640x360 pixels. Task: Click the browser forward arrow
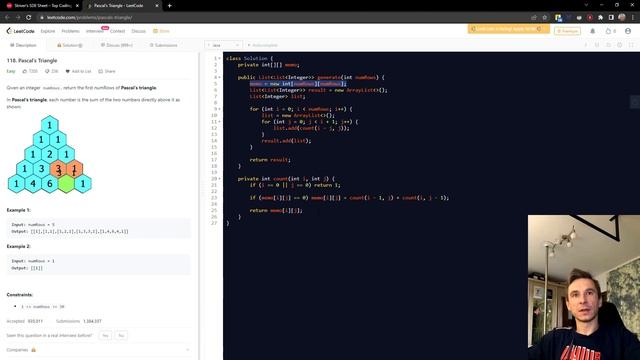tap(18, 18)
